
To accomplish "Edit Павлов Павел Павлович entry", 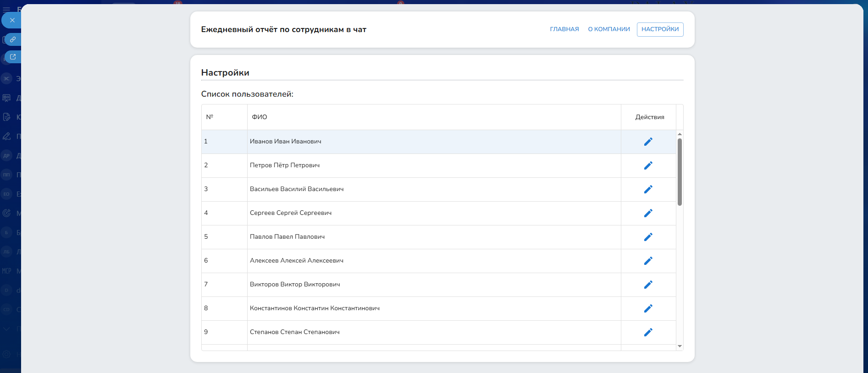I will coord(648,237).
